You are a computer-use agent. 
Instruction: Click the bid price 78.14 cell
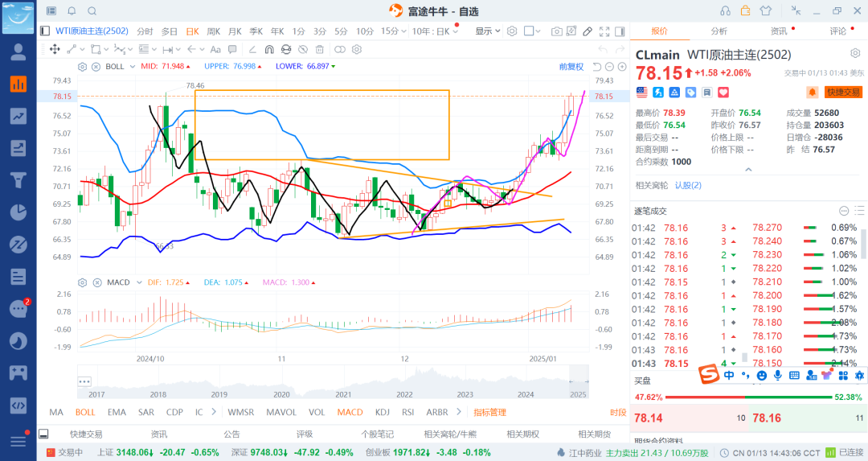point(689,418)
